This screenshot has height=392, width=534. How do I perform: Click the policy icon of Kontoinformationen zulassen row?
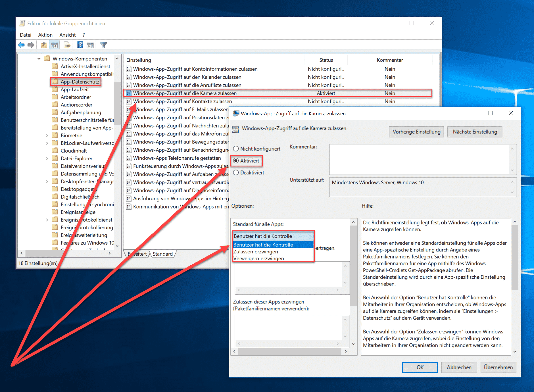(129, 69)
